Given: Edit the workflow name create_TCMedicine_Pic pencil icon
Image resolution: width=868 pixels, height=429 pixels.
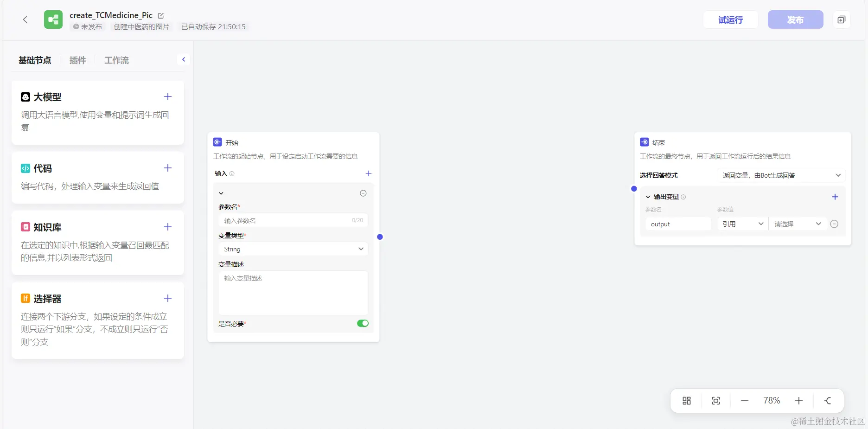Looking at the screenshot, I should pyautogui.click(x=161, y=16).
